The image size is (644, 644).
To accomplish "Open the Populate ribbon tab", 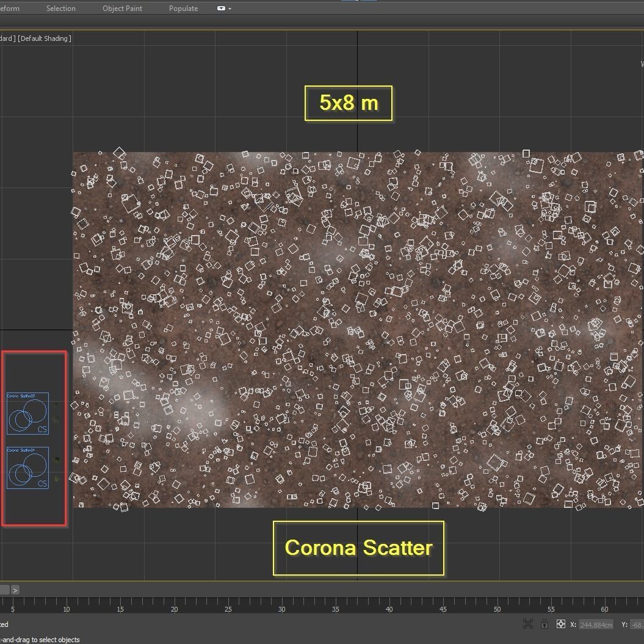I will point(183,8).
